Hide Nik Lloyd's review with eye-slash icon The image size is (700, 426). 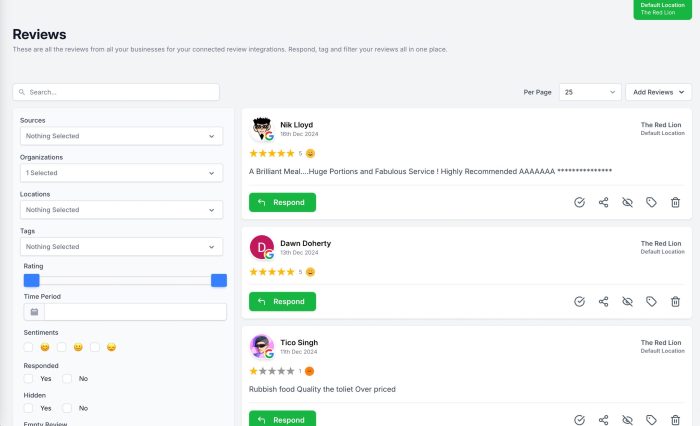[628, 202]
